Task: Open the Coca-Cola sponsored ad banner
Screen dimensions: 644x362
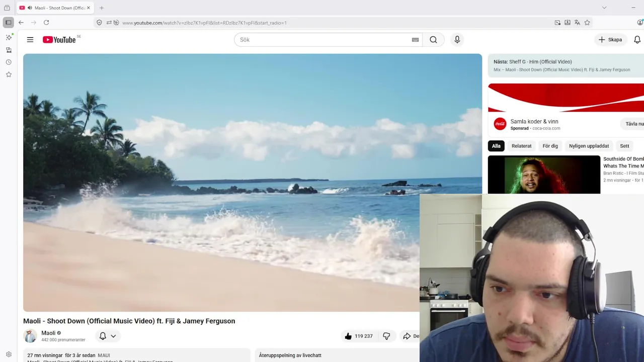Action: tap(566, 98)
